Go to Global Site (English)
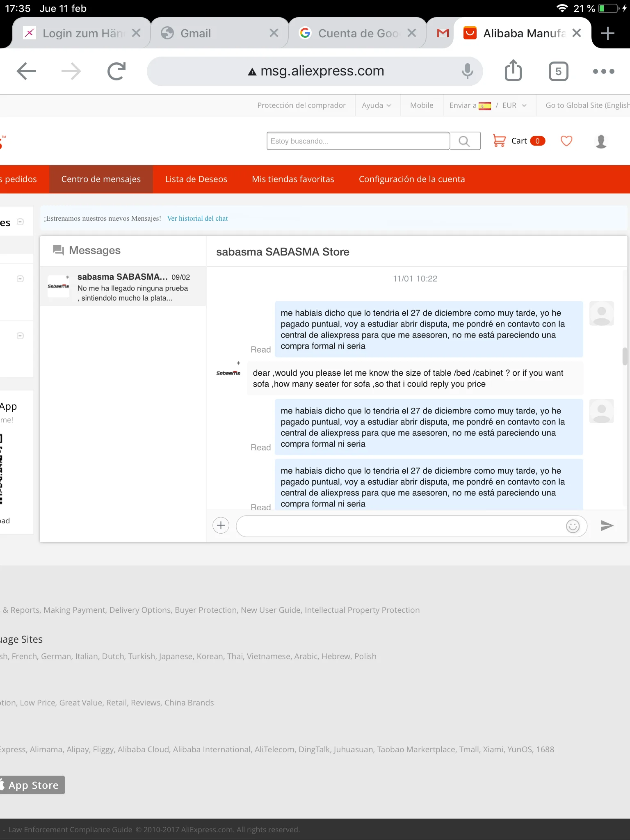 click(587, 105)
